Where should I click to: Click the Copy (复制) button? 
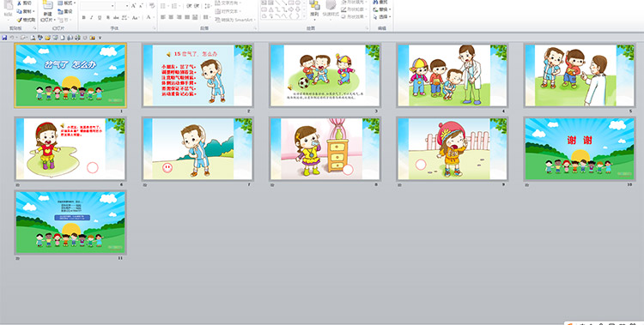[x=25, y=11]
